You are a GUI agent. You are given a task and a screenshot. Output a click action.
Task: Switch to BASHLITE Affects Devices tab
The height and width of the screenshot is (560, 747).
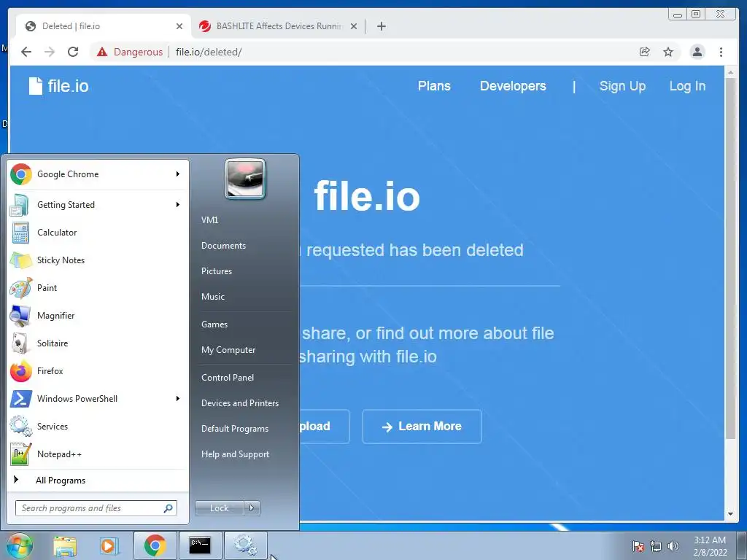tap(278, 26)
